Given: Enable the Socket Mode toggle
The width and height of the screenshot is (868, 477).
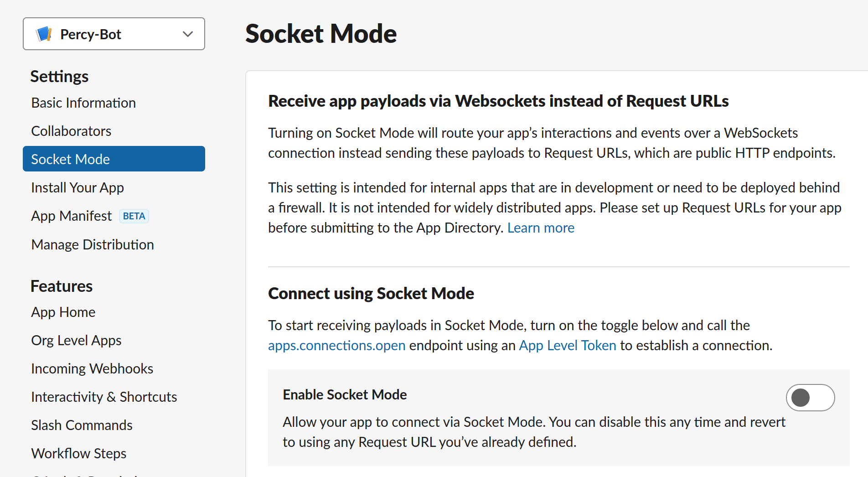Looking at the screenshot, I should (810, 398).
